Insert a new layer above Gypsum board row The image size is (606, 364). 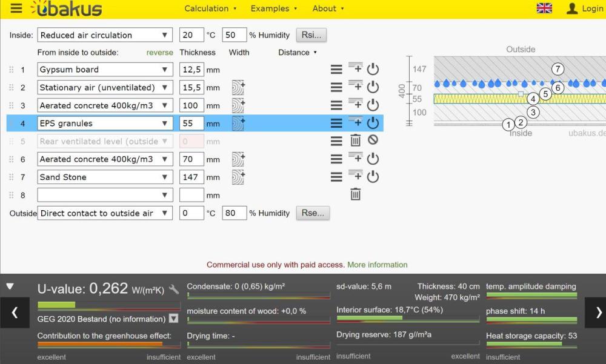click(x=356, y=68)
